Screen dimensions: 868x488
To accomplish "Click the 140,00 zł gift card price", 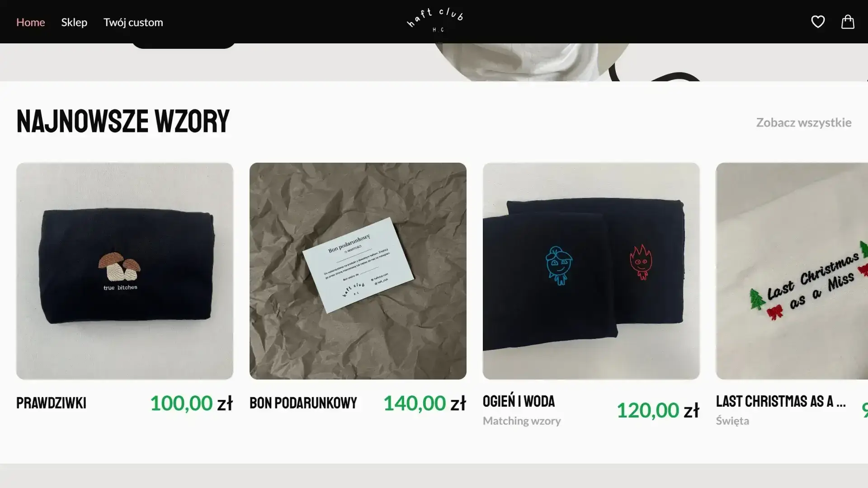I will coord(425,403).
